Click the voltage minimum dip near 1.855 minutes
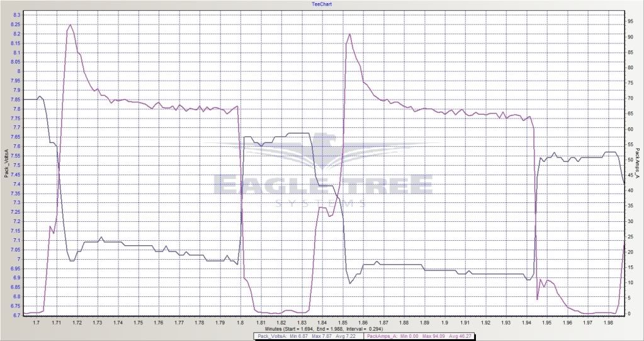644x341 pixels. tap(350, 284)
